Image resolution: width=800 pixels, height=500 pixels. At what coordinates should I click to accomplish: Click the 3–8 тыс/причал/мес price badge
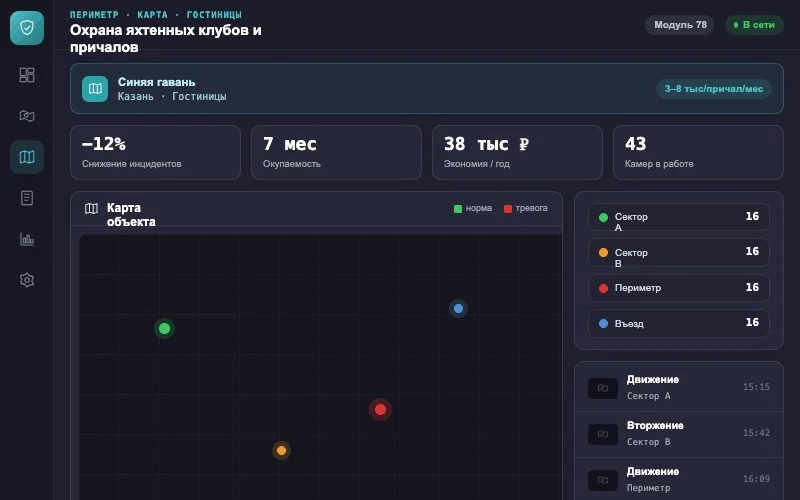[713, 89]
